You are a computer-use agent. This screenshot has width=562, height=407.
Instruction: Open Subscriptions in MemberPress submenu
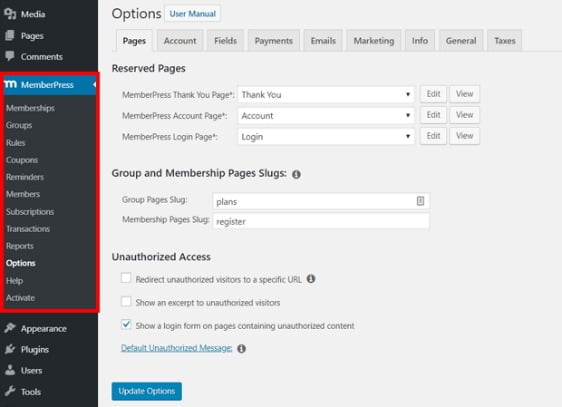pyautogui.click(x=30, y=211)
